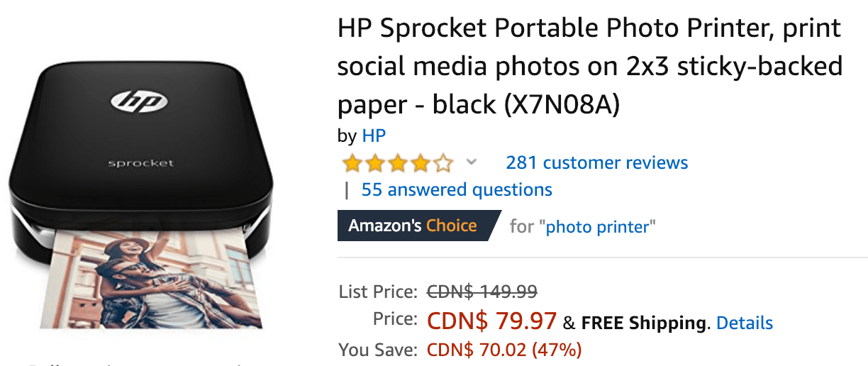
Task: Click the first gold star
Action: pyautogui.click(x=352, y=163)
